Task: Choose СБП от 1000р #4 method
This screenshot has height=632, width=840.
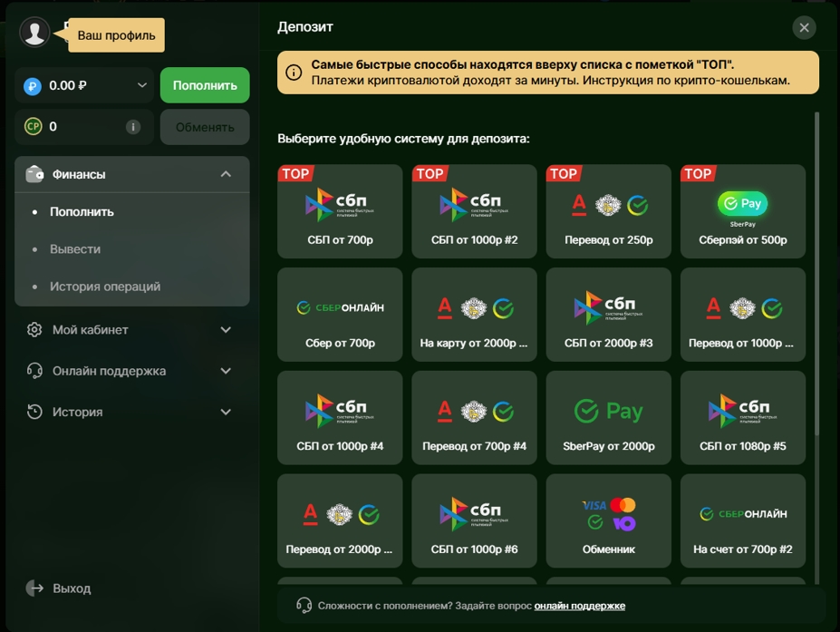Action: [340, 418]
